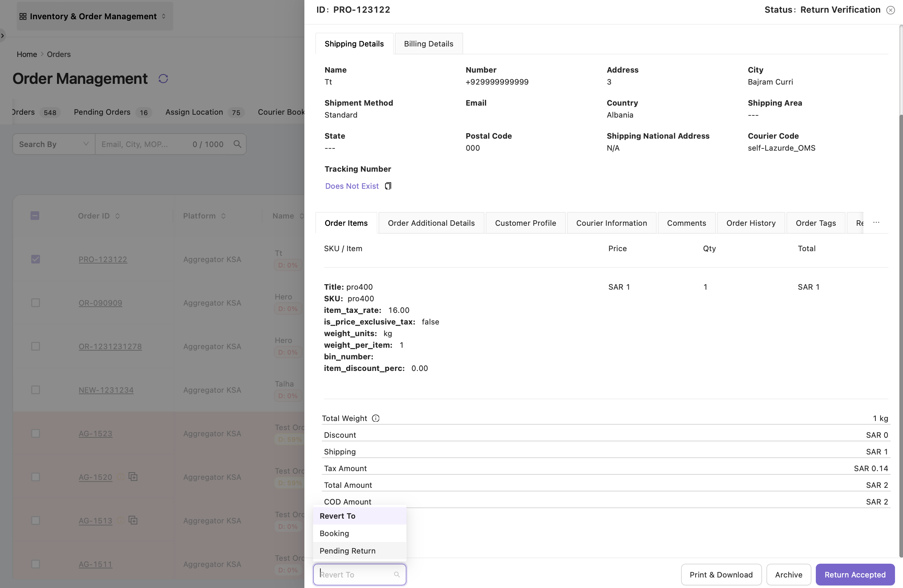Open order OR-090909 link

[100, 303]
